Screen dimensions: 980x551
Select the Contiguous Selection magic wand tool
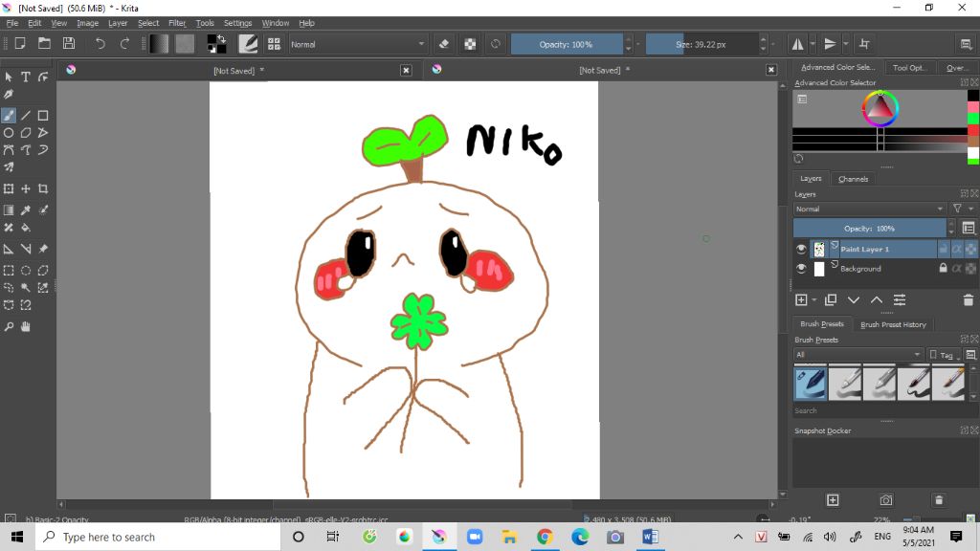(26, 287)
